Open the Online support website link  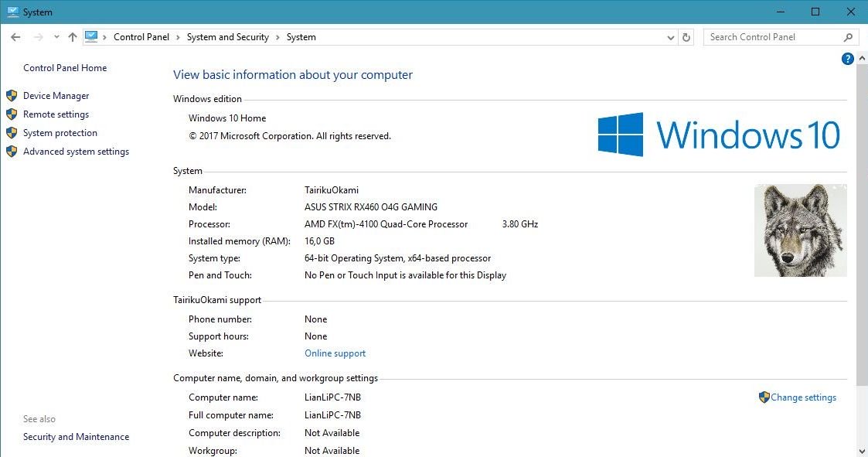click(335, 353)
